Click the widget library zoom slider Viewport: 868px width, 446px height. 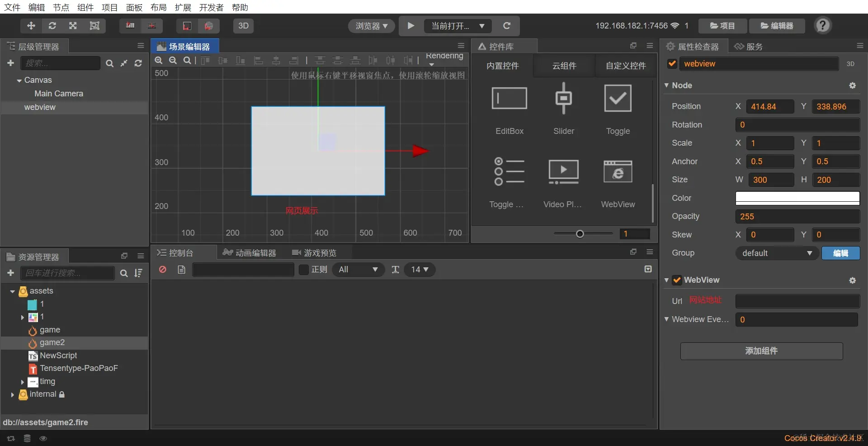point(583,234)
